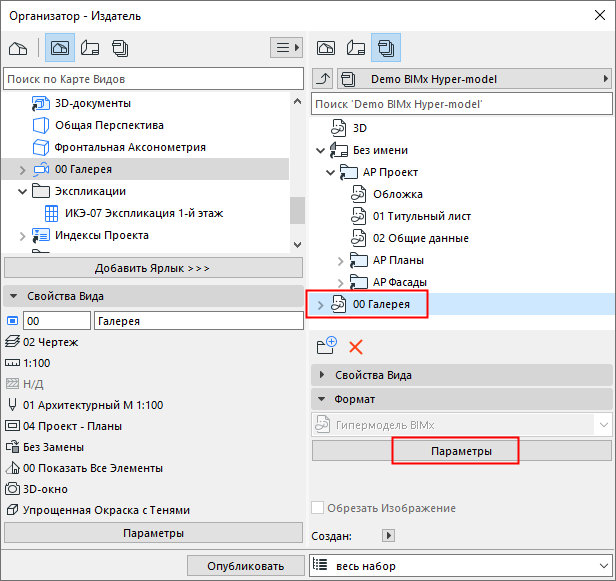Open the left pane options menu button
The width and height of the screenshot is (616, 581).
(x=286, y=48)
